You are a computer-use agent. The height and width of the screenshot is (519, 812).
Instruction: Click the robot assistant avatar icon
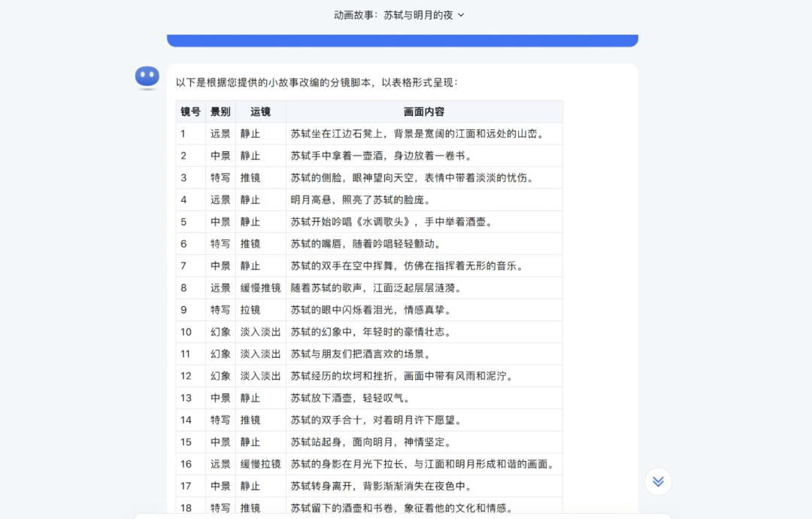pos(147,76)
